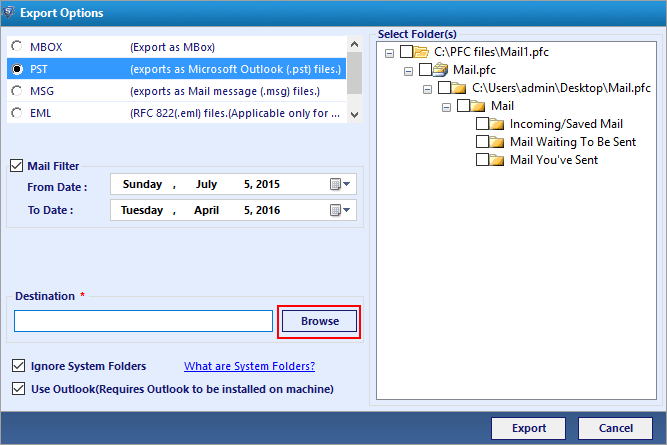This screenshot has width=667, height=445.
Task: Click the open folder icon of Mail1.pfc
Action: pyautogui.click(x=421, y=52)
